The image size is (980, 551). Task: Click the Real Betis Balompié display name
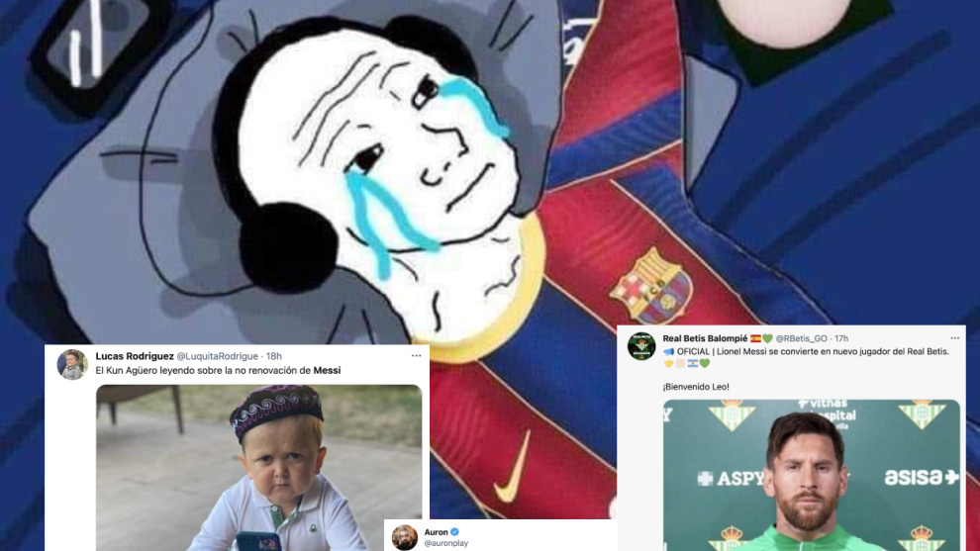pyautogui.click(x=705, y=338)
